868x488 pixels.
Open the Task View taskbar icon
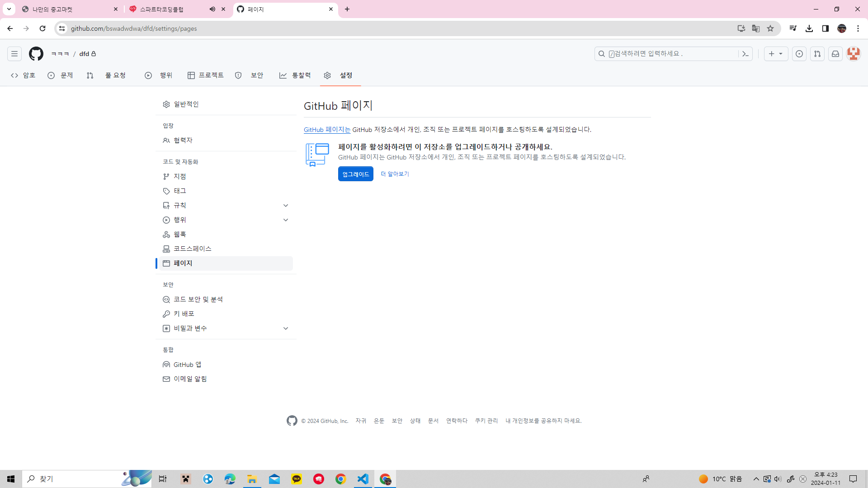pos(163,479)
